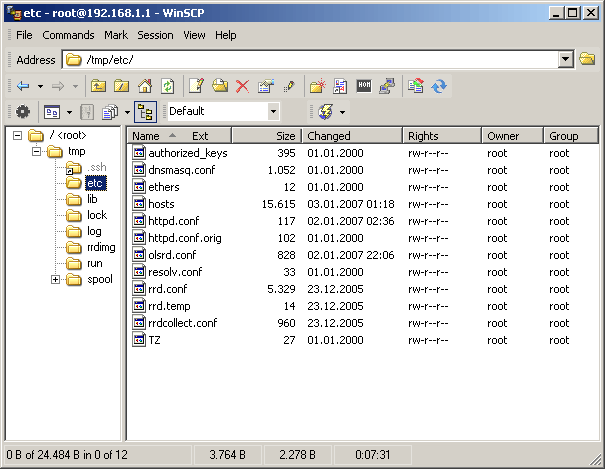Sort files by Size column header

pyautogui.click(x=266, y=136)
